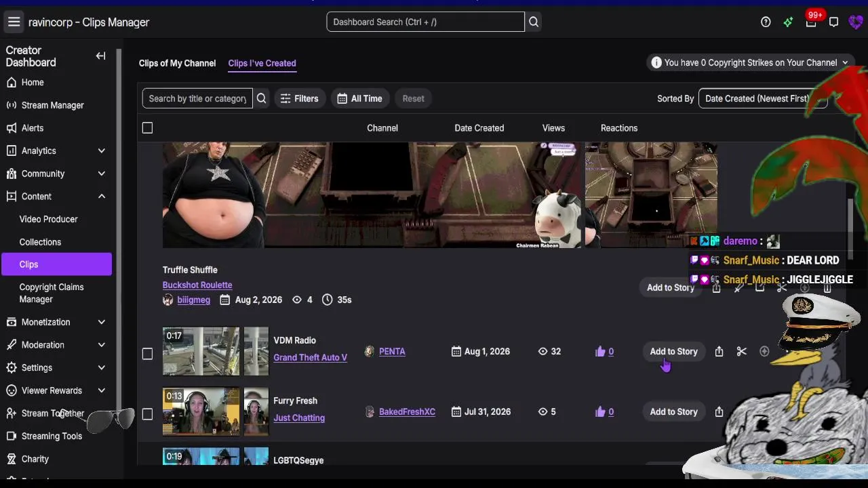
Task: Click the Alerts megaphone icon
Action: tap(11, 128)
